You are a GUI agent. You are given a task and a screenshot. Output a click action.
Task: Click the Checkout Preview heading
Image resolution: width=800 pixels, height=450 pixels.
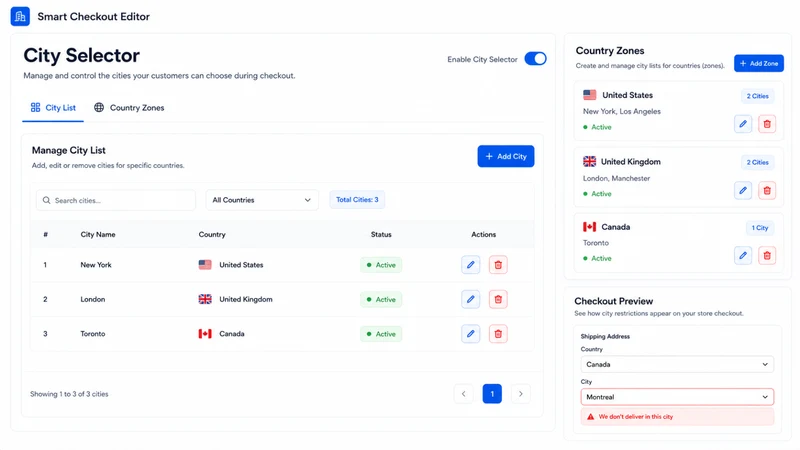click(613, 301)
